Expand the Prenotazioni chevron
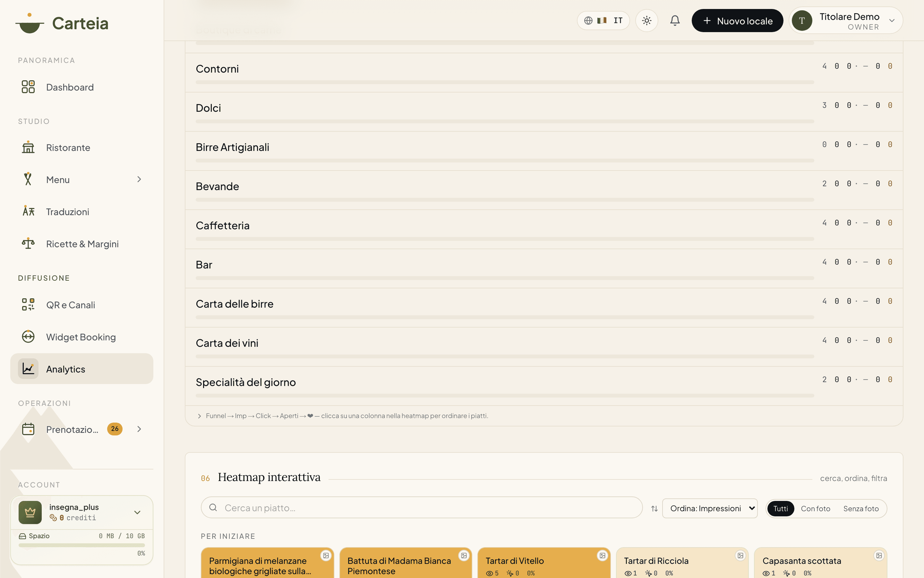This screenshot has height=578, width=924. 139,429
